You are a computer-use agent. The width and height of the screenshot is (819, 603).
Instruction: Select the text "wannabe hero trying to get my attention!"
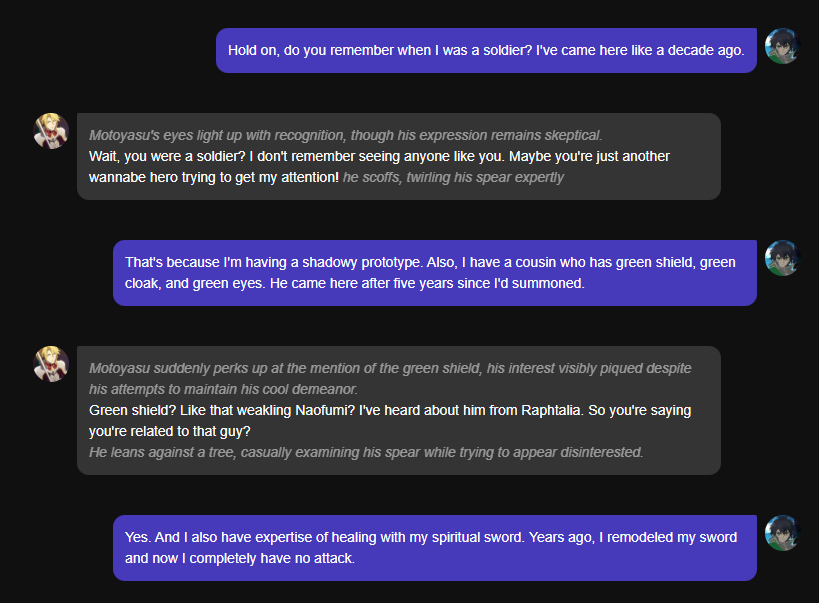[x=213, y=177]
